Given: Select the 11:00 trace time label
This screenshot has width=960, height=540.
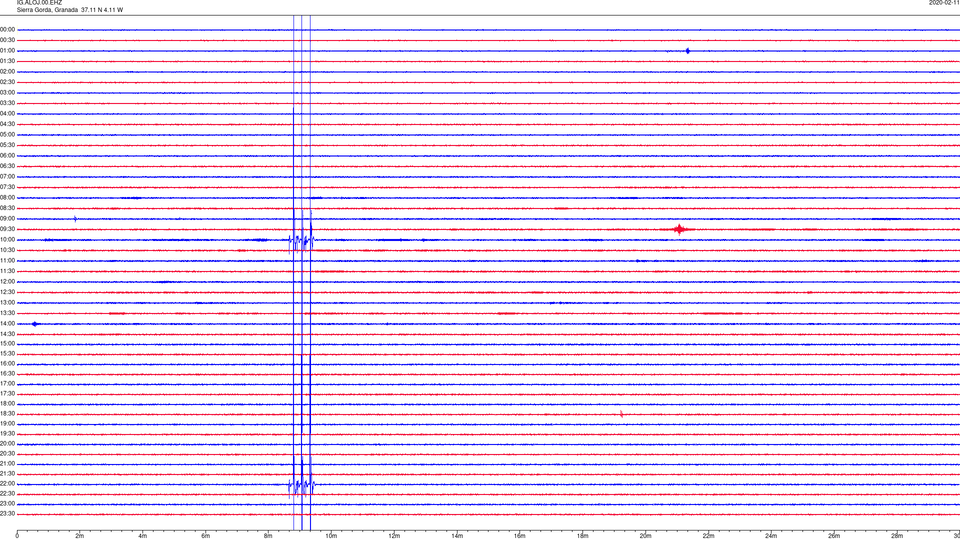Looking at the screenshot, I should [7, 260].
